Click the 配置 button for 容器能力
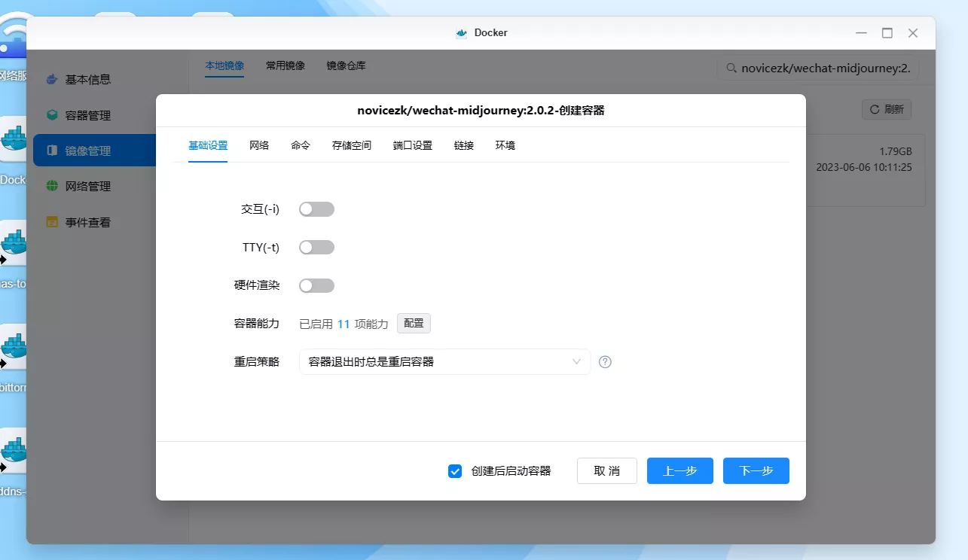 [414, 324]
